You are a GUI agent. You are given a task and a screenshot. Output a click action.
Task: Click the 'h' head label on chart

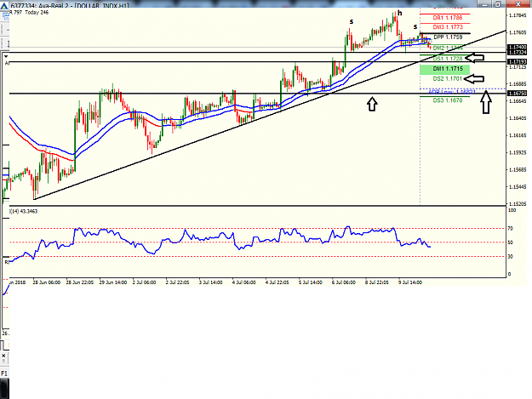coord(400,14)
